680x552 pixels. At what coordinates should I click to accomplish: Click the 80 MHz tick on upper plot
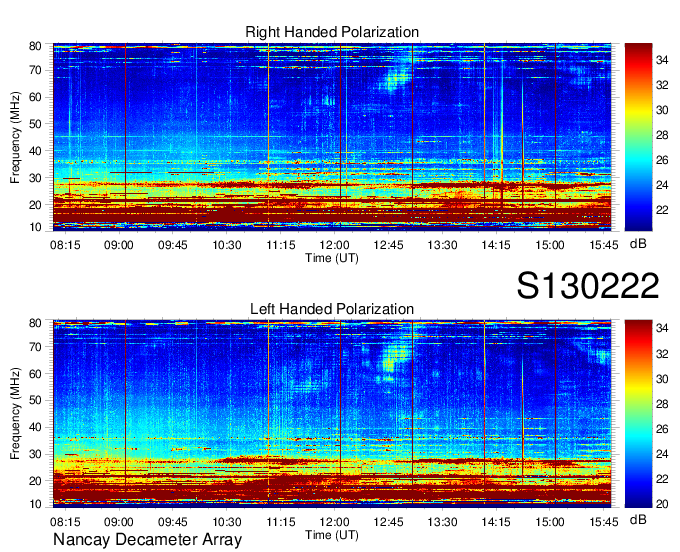[x=35, y=46]
